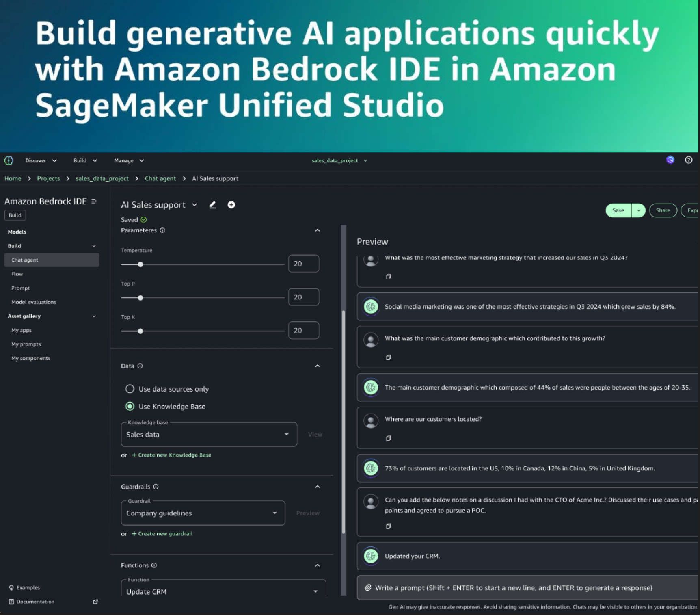
Task: Click the pencil edit icon beside AI Sales support
Action: tap(212, 205)
